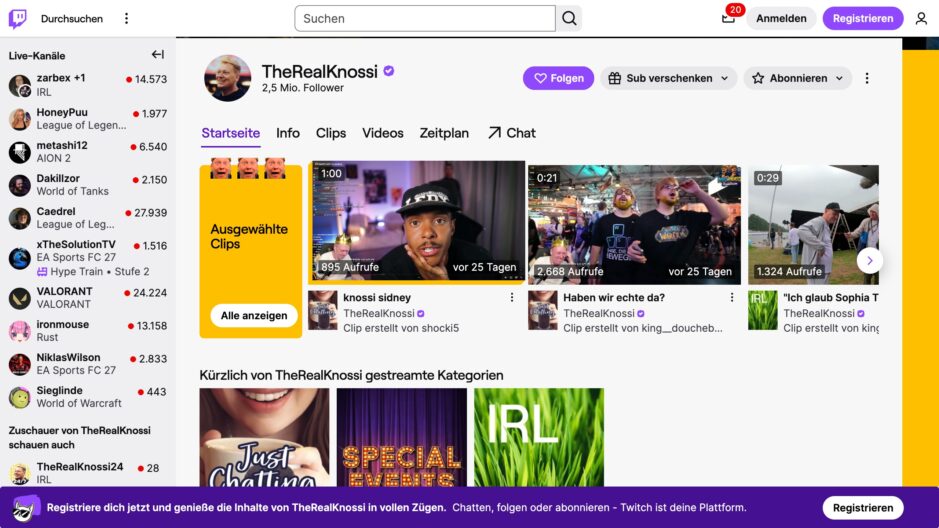Viewport: 939px width, 528px height.
Task: Click Registrieren in the top bar
Action: pyautogui.click(x=863, y=19)
